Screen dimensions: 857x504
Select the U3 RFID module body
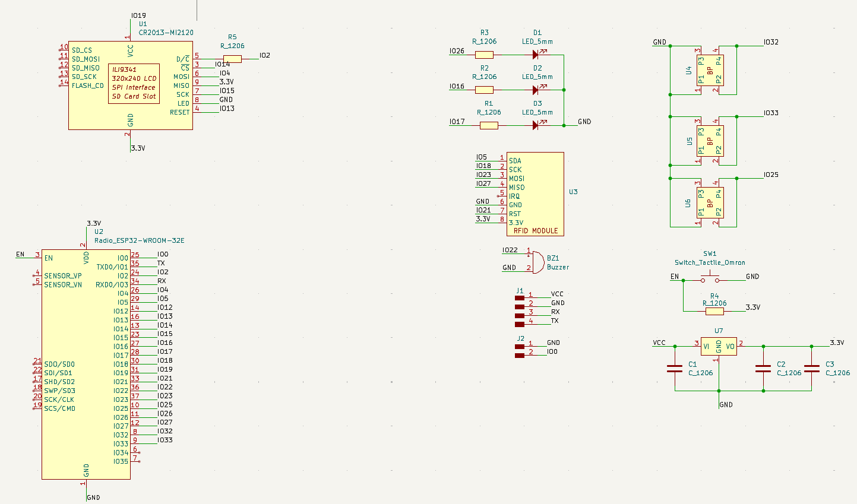point(535,194)
